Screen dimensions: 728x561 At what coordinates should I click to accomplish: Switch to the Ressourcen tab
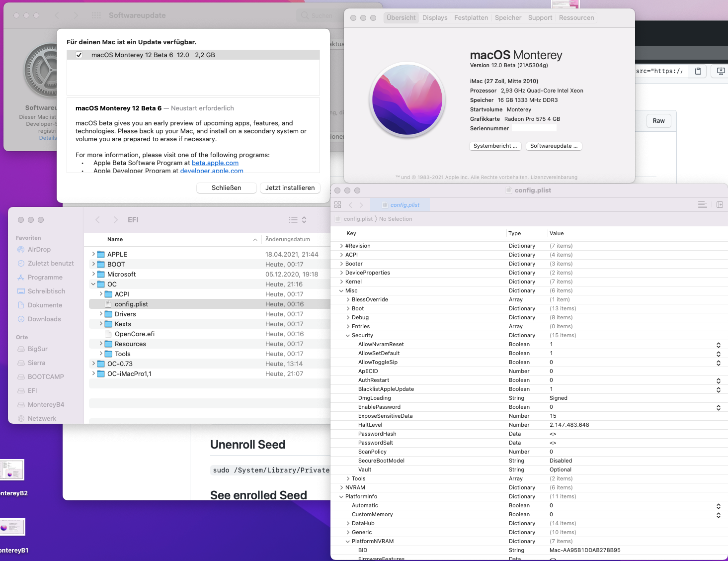pos(576,18)
